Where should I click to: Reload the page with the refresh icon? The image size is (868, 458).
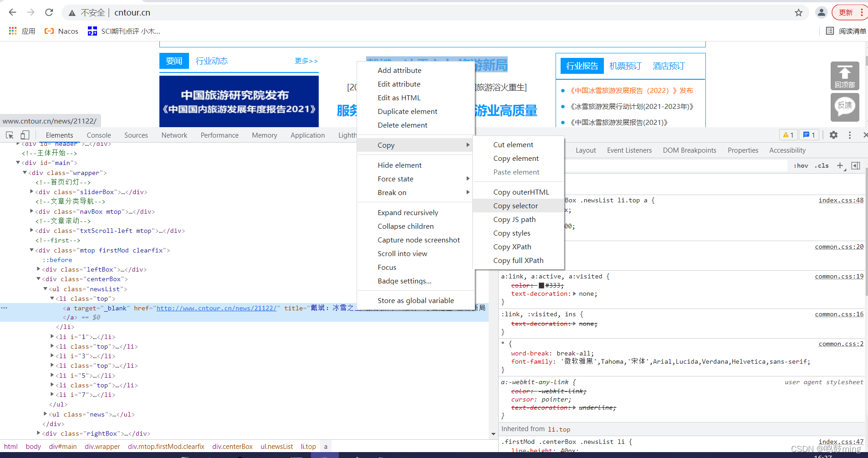[49, 12]
